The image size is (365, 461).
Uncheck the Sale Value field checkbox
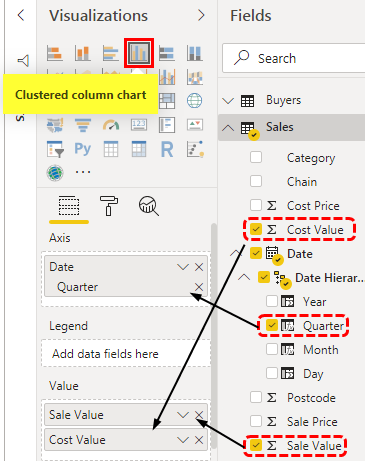pyautogui.click(x=256, y=445)
